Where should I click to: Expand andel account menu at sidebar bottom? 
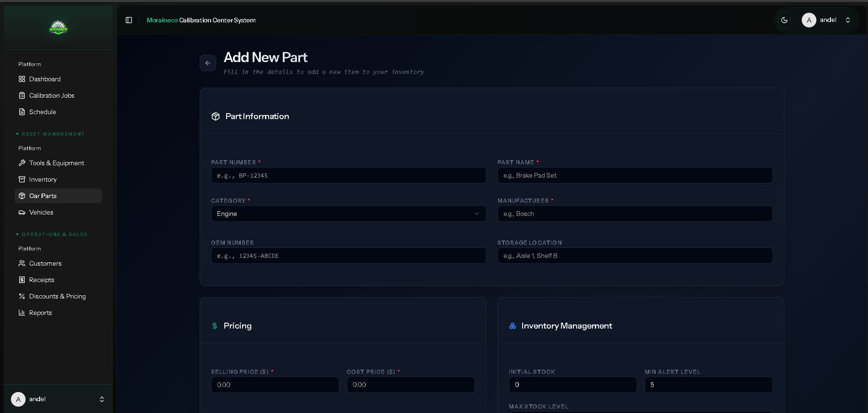coord(58,399)
